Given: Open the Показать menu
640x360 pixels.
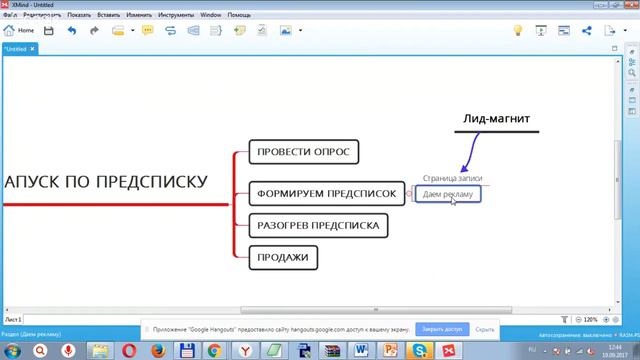Looking at the screenshot, I should point(79,15).
